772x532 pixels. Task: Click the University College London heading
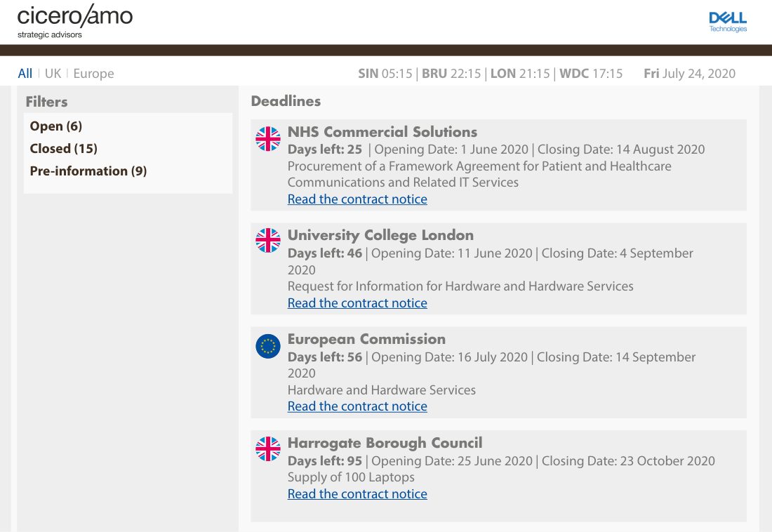380,235
